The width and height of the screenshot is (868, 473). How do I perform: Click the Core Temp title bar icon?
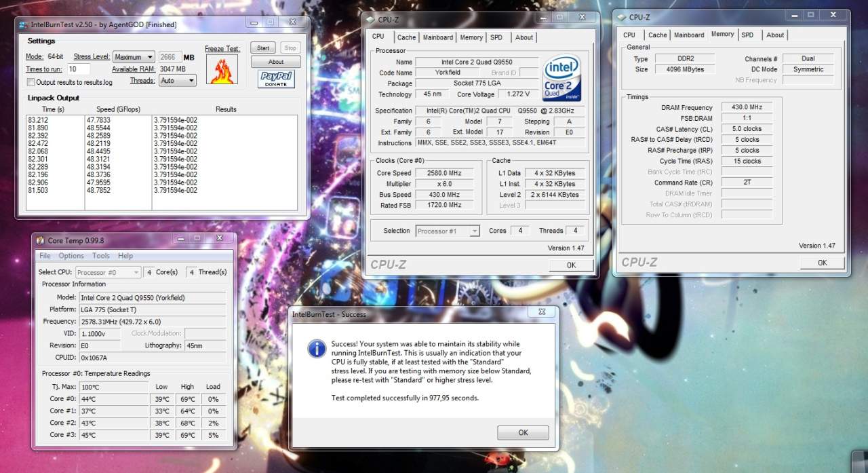(x=41, y=240)
